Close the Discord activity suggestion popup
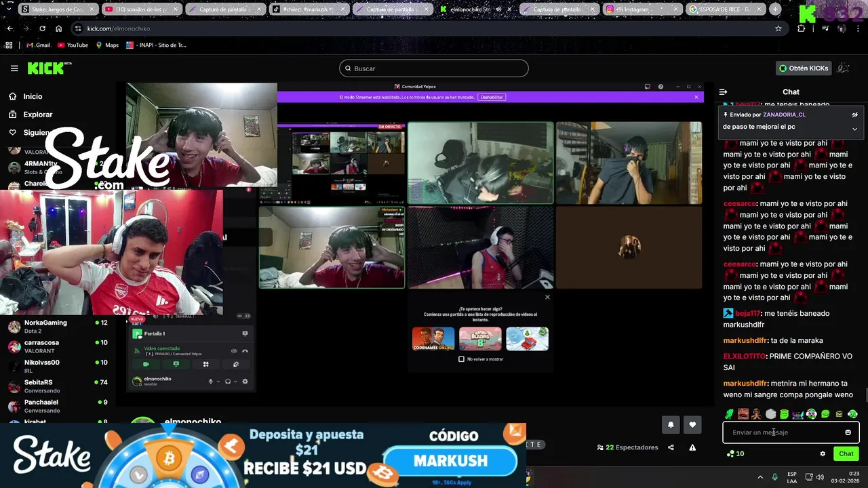Screen dimensions: 868x488 547,297
